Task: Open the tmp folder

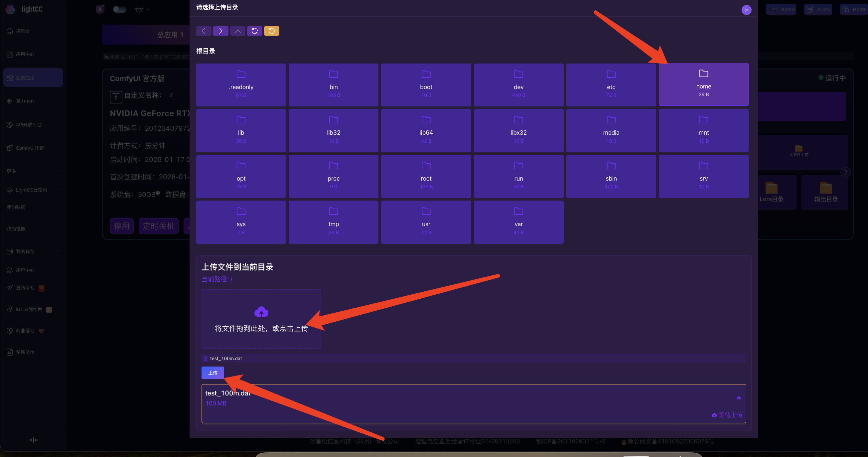Action: coord(333,222)
